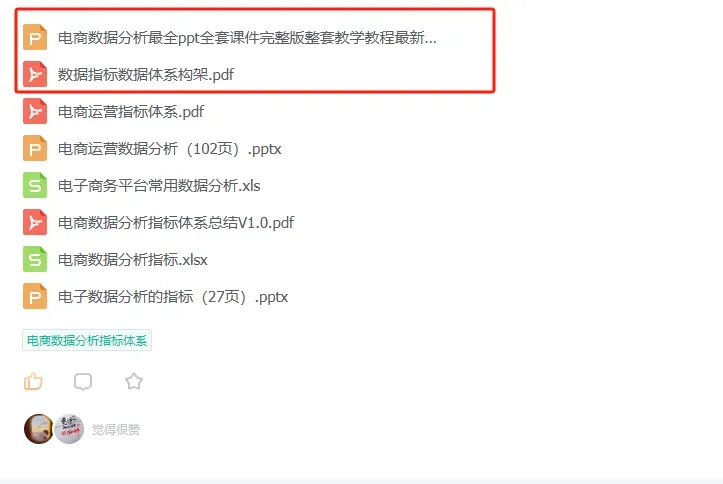Screen dimensions: 723x484
Task: Open file 电商数据分析指标.xlsx
Action: pyautogui.click(x=133, y=260)
